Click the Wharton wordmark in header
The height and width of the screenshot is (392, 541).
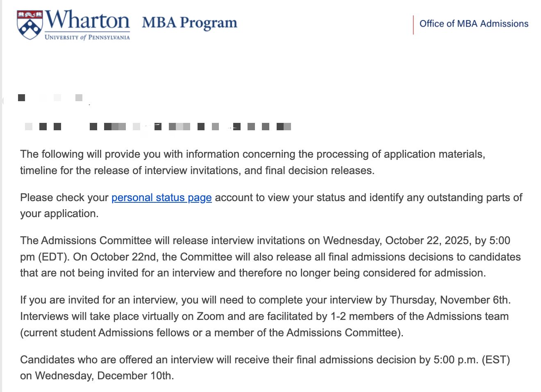(x=87, y=20)
